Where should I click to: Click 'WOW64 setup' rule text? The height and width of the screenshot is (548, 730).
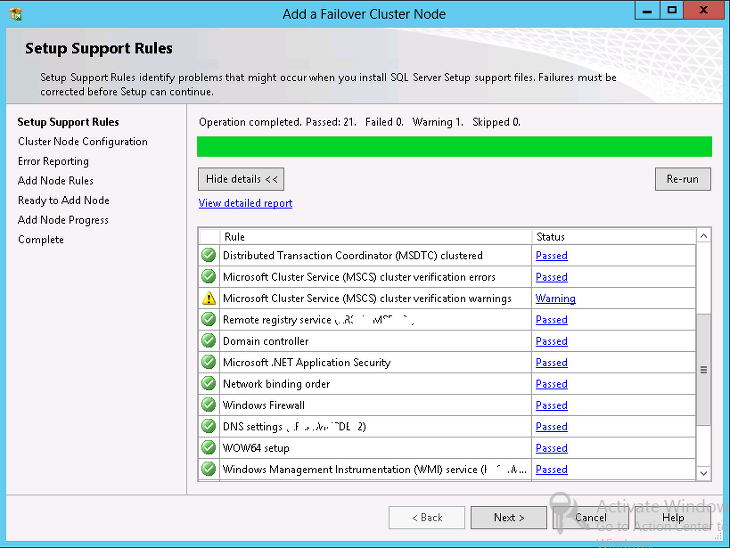pos(256,448)
